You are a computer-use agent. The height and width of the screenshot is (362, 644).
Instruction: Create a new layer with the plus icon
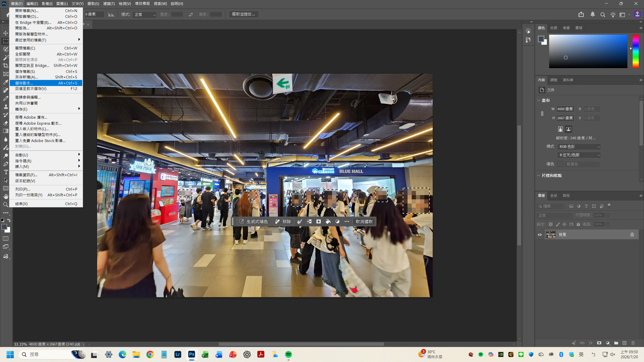tap(625, 343)
